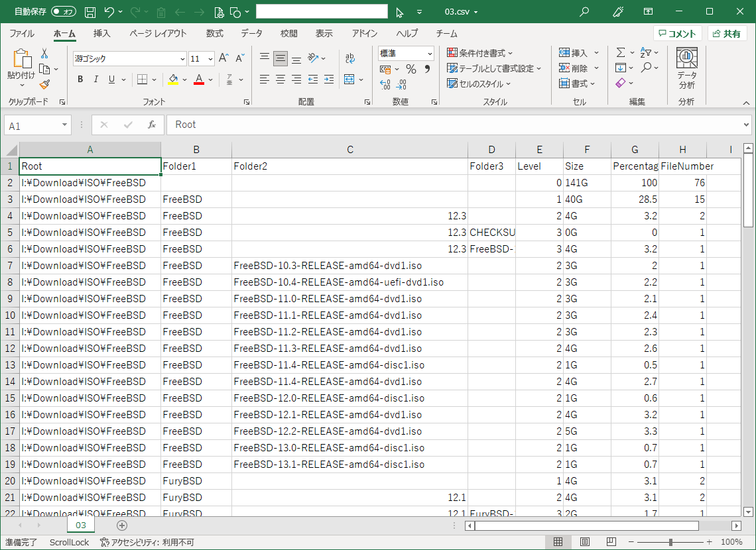Click the Insert Function fx icon
This screenshot has height=550, width=756.
152,125
